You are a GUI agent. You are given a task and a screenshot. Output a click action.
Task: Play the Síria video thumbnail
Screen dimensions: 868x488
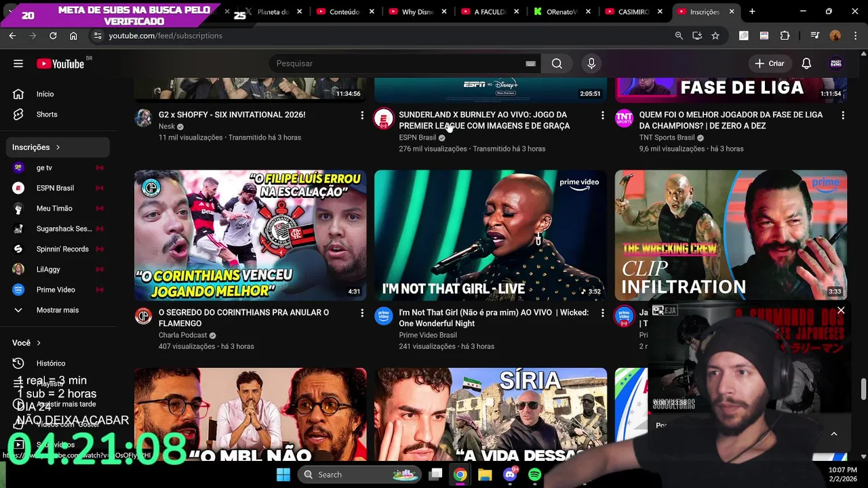[x=490, y=414]
